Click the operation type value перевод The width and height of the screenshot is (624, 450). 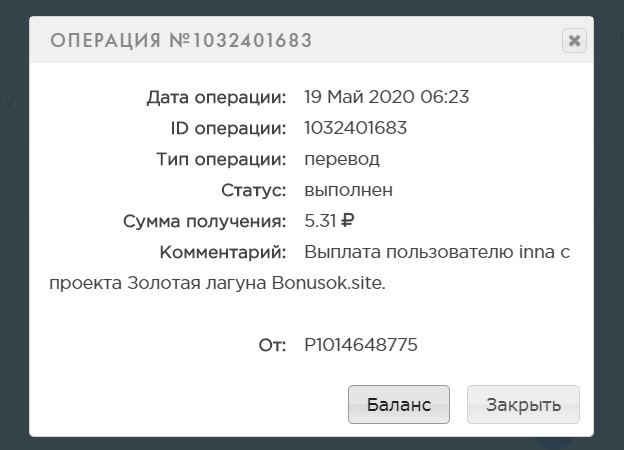pyautogui.click(x=342, y=159)
